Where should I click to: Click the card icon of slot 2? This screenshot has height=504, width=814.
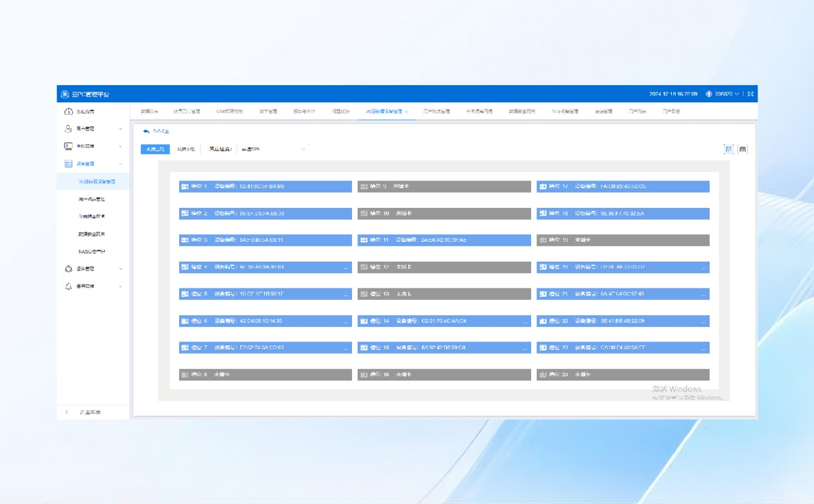(185, 214)
